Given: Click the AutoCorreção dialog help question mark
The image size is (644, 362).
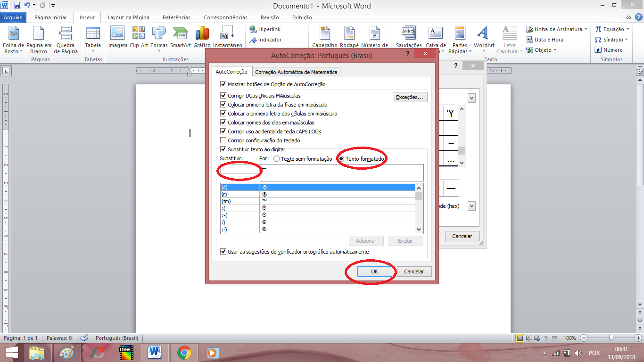Looking at the screenshot, I should point(408,54).
